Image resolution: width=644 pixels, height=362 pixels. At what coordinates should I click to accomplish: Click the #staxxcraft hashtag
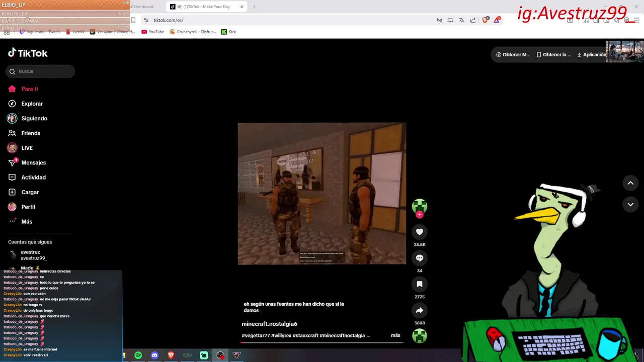click(x=305, y=335)
